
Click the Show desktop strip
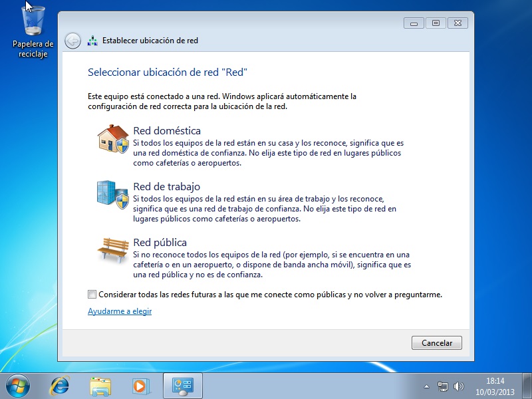click(527, 386)
